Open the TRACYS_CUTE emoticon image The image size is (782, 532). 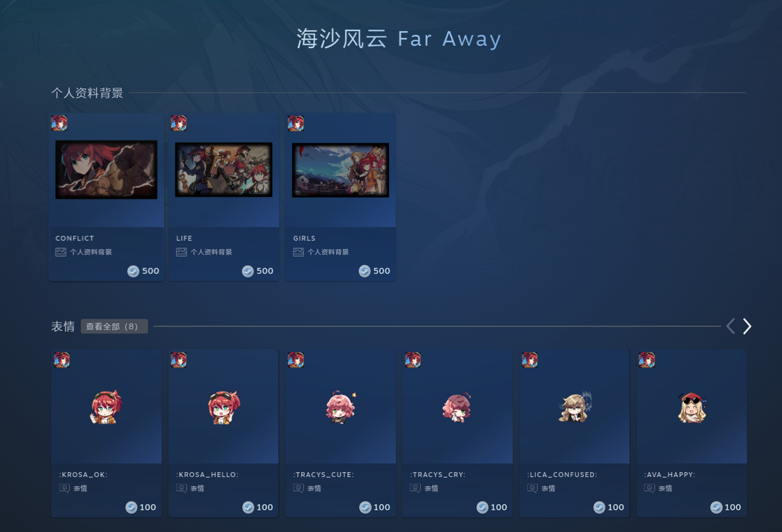click(341, 407)
